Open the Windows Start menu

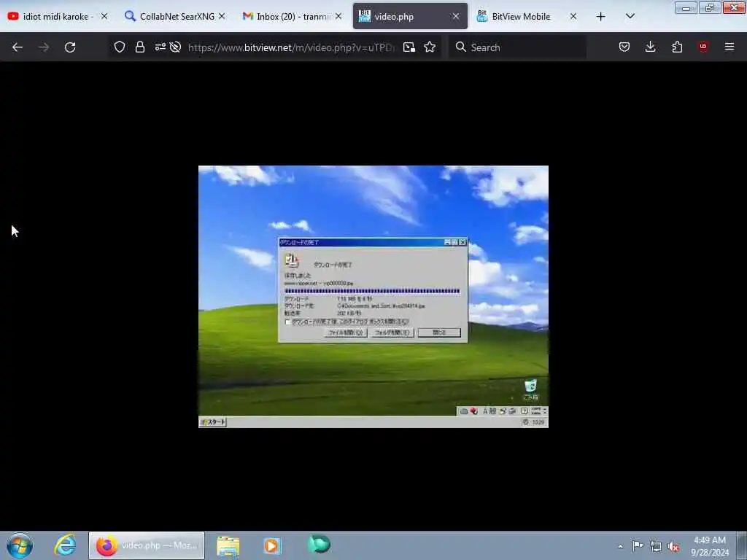tap(20, 545)
